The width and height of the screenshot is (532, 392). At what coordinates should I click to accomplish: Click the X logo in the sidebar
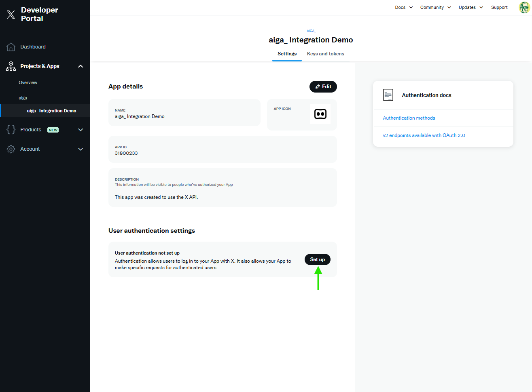point(11,15)
